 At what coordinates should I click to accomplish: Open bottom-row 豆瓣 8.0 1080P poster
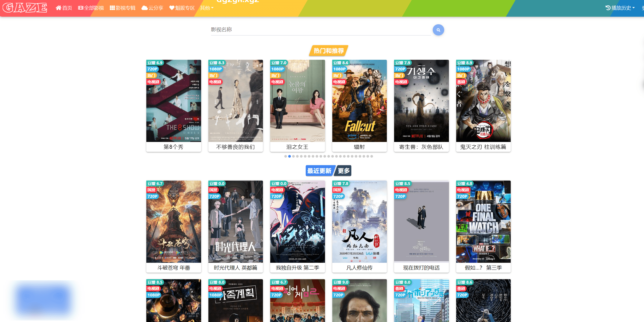tap(236, 301)
